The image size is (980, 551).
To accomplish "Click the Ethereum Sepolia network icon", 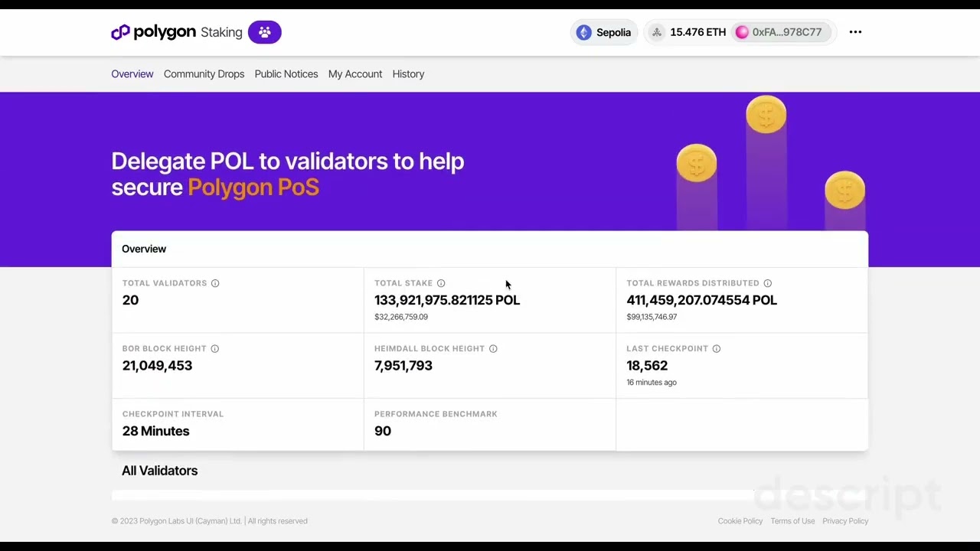I will [584, 32].
